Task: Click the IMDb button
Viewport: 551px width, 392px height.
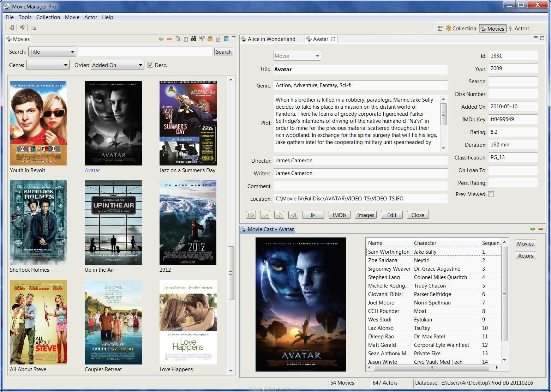Action: pyautogui.click(x=339, y=215)
